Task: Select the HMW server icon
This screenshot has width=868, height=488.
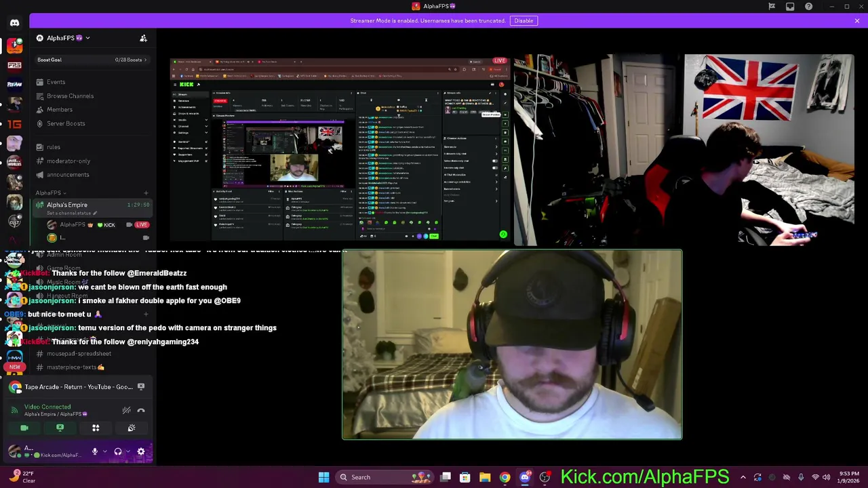Action: (14, 357)
